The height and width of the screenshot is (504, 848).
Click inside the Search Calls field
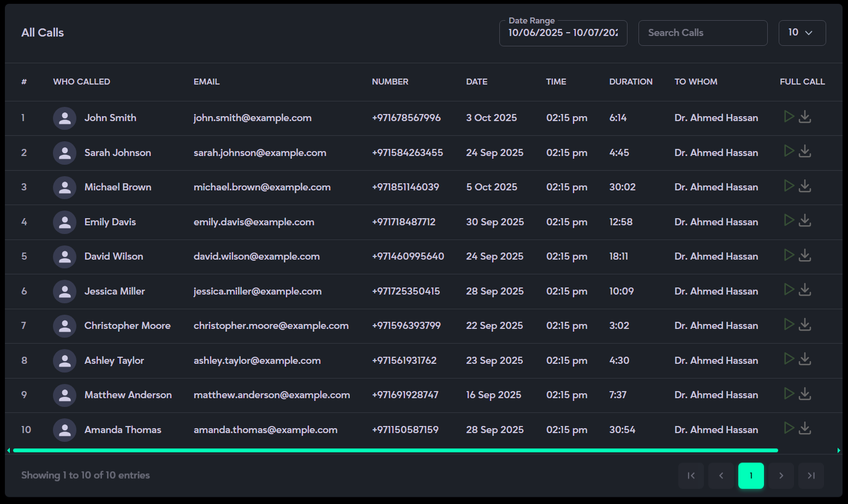pyautogui.click(x=702, y=33)
